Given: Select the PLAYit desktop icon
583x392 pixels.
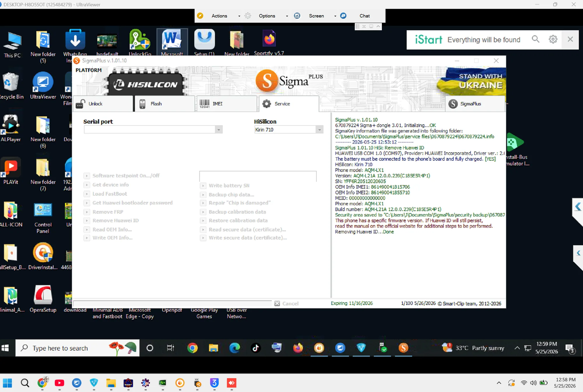Looking at the screenshot, I should [x=11, y=171].
